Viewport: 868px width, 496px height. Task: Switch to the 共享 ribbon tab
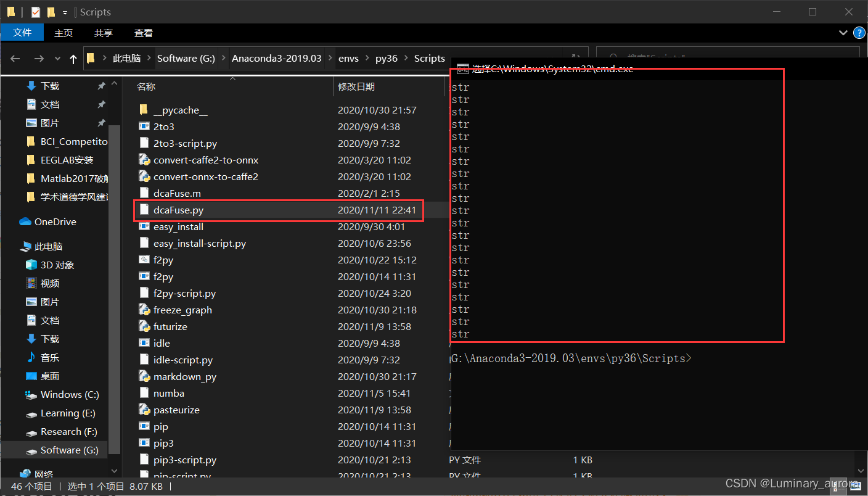point(104,33)
